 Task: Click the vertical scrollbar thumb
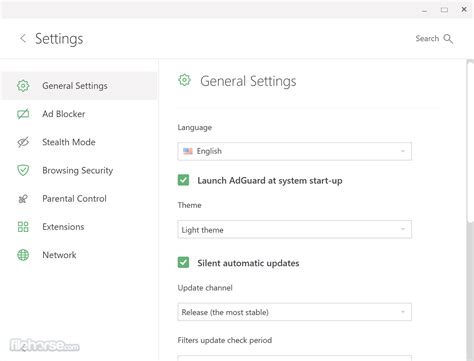click(470, 142)
